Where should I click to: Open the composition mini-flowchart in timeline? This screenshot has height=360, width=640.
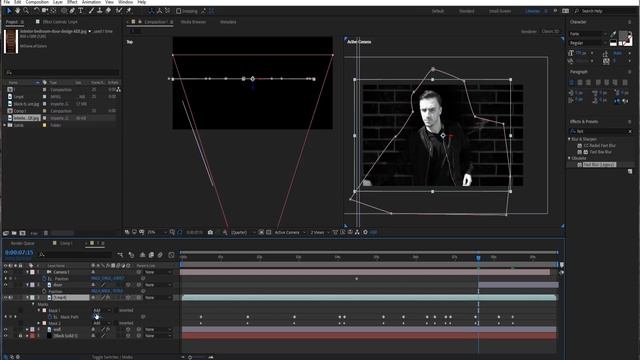(120, 255)
